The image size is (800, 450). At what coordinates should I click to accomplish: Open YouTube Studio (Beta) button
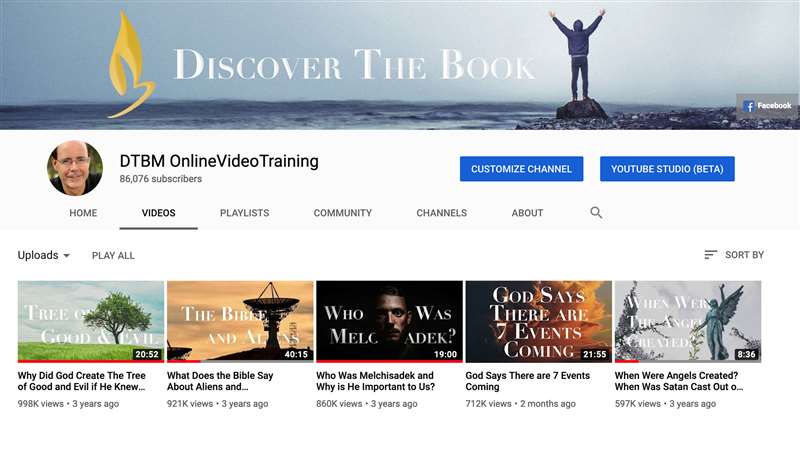pos(667,169)
